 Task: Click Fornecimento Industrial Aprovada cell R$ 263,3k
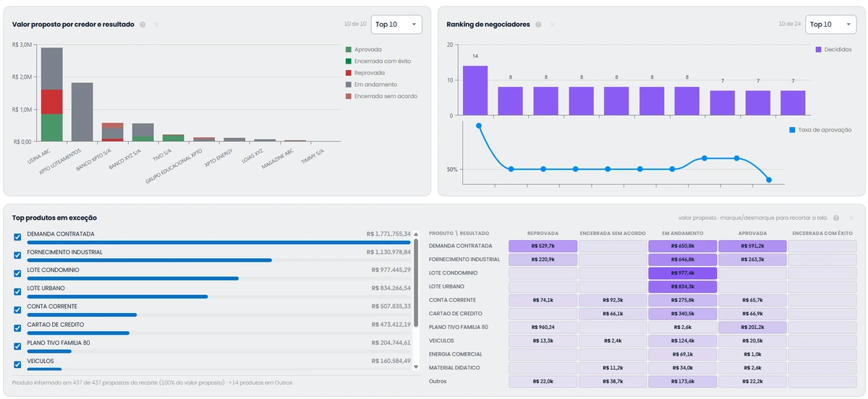click(x=752, y=259)
